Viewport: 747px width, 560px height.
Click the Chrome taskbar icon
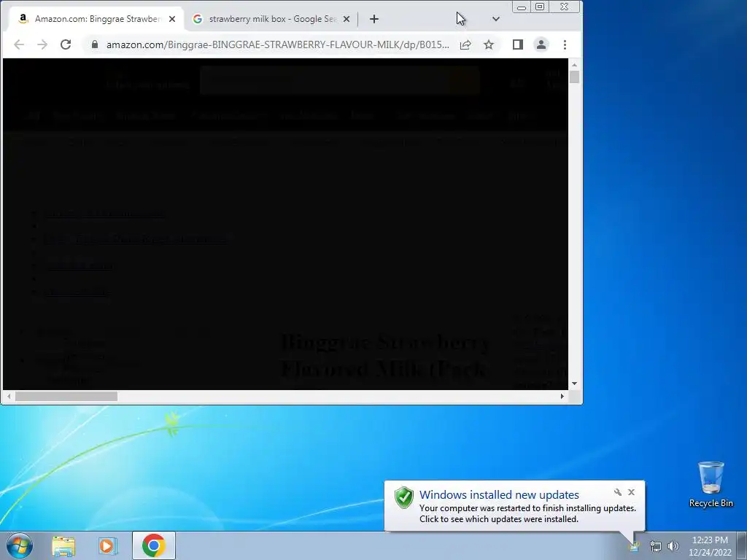(153, 545)
